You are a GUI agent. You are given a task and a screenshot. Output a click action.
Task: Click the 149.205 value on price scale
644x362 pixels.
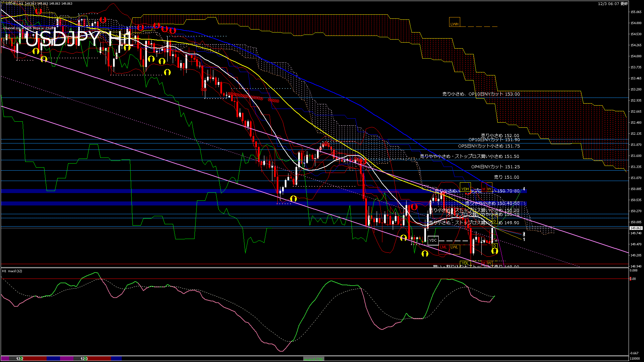coord(636,255)
